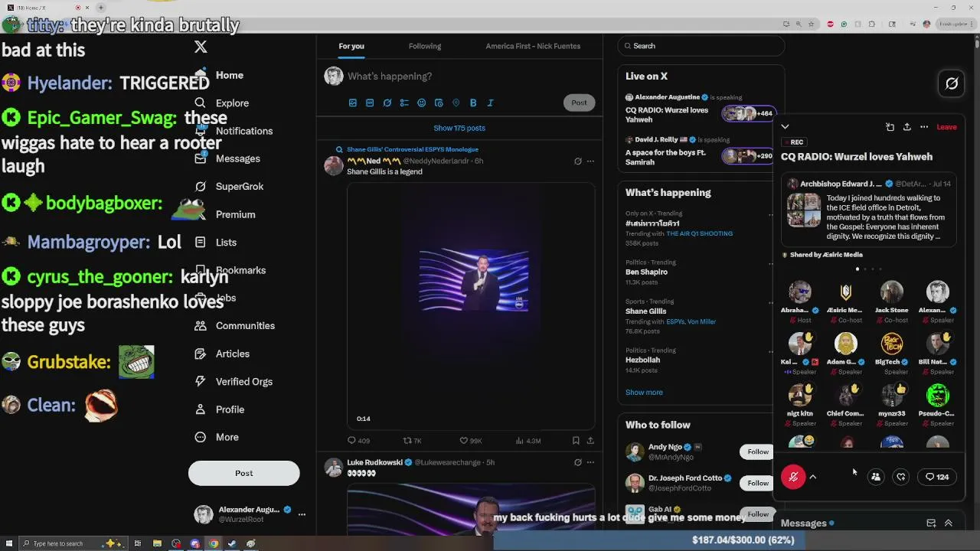Click in the Search field
This screenshot has height=551, width=980.
point(701,46)
